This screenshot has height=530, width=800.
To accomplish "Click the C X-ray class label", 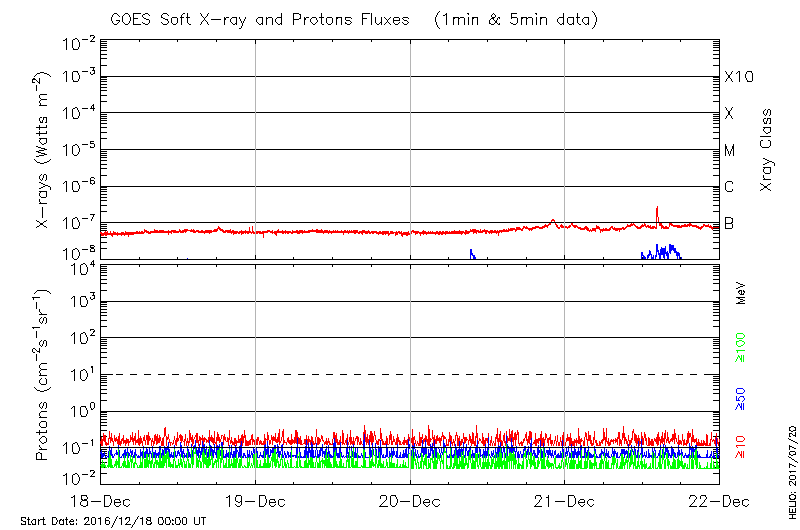I will (x=730, y=186).
